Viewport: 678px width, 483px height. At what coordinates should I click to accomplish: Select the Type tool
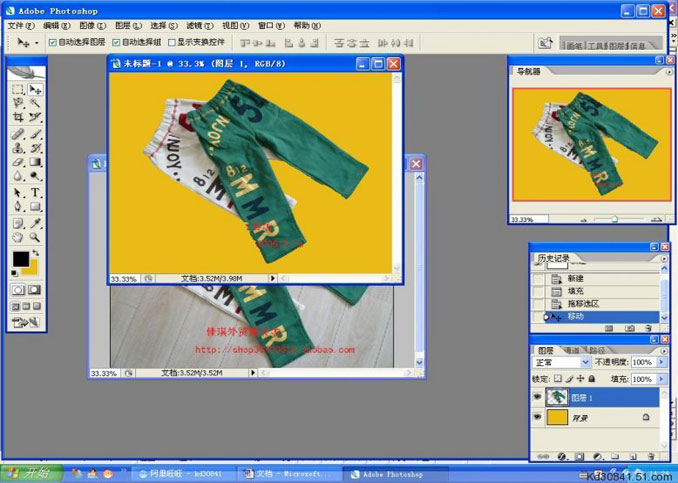point(35,193)
